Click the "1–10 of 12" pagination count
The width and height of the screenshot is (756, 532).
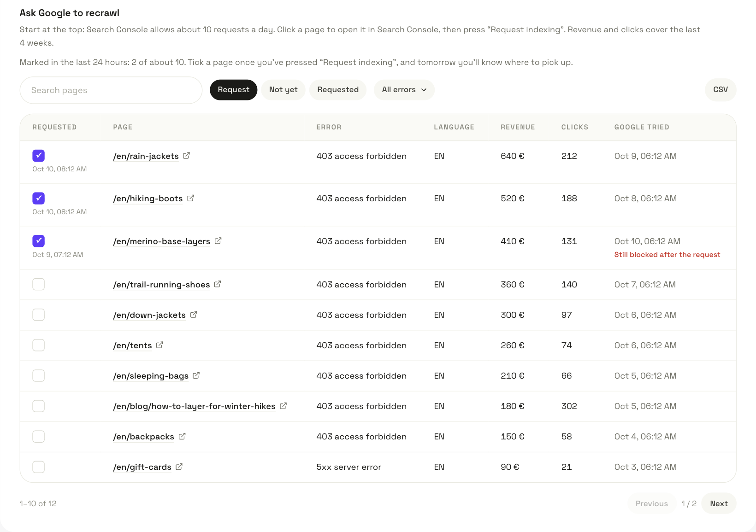point(38,503)
